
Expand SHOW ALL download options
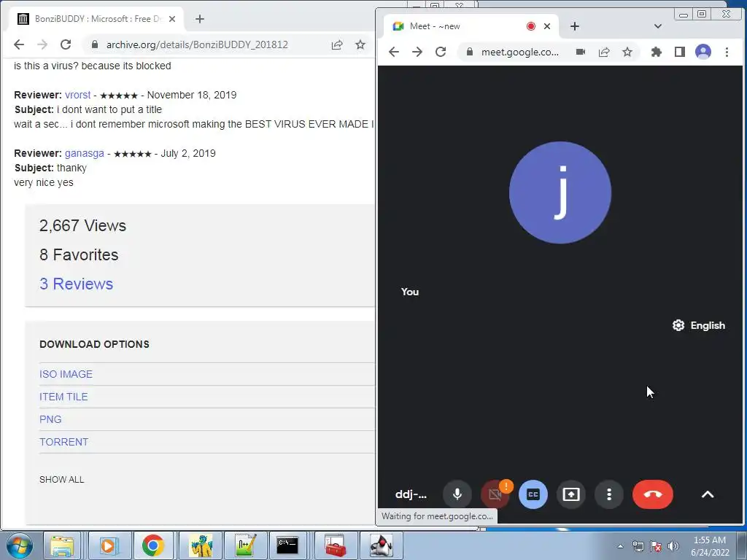point(61,480)
